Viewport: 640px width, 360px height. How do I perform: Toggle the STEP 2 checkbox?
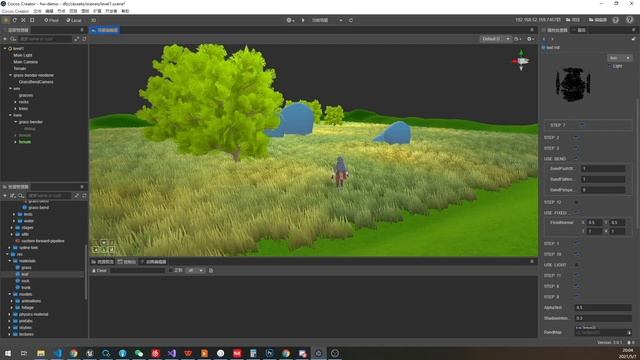[576, 138]
